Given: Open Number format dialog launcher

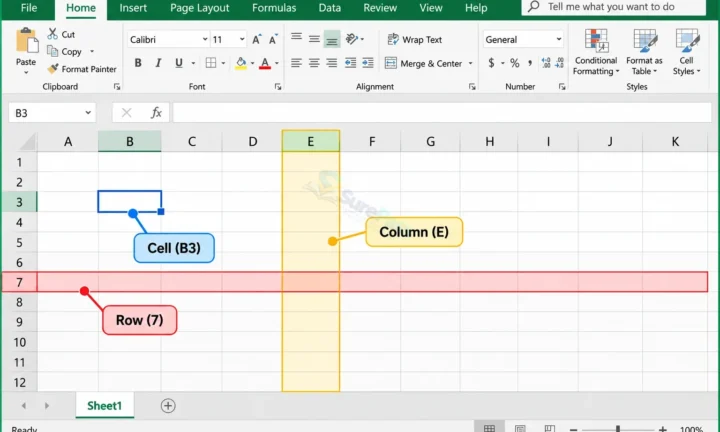Looking at the screenshot, I should [x=562, y=87].
